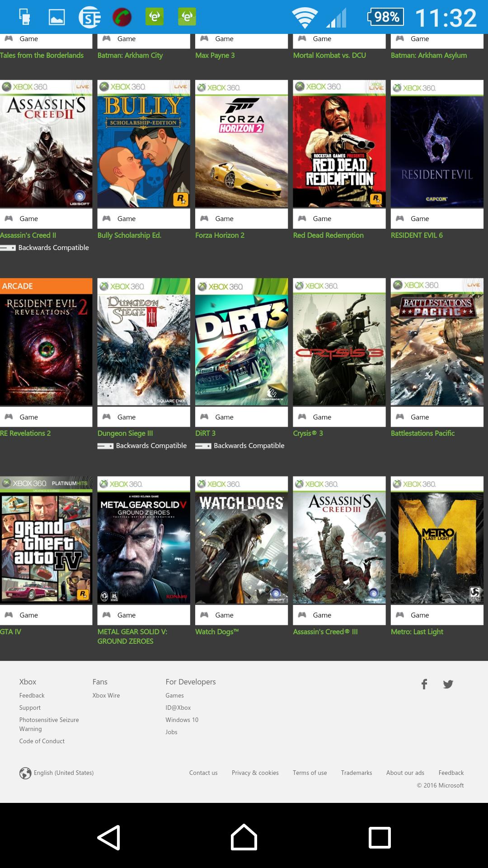Open the Privacy & cookies link
The height and width of the screenshot is (868, 488).
point(255,773)
